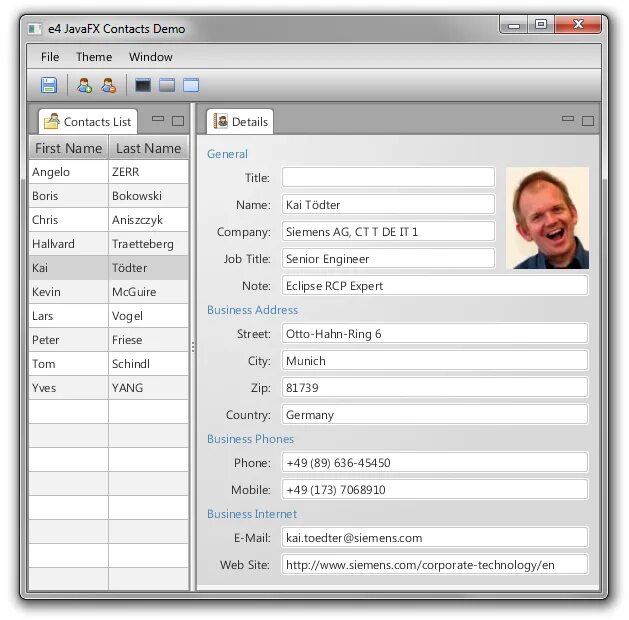Click the sash handle between panels

[x=193, y=346]
